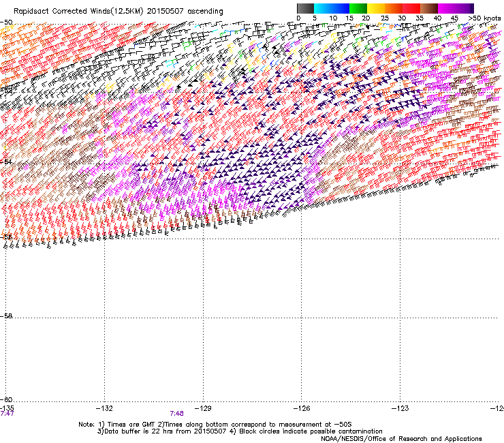Image resolution: width=504 pixels, height=443 pixels.
Task: Click the '-123' longitude axis label
Action: [400, 408]
